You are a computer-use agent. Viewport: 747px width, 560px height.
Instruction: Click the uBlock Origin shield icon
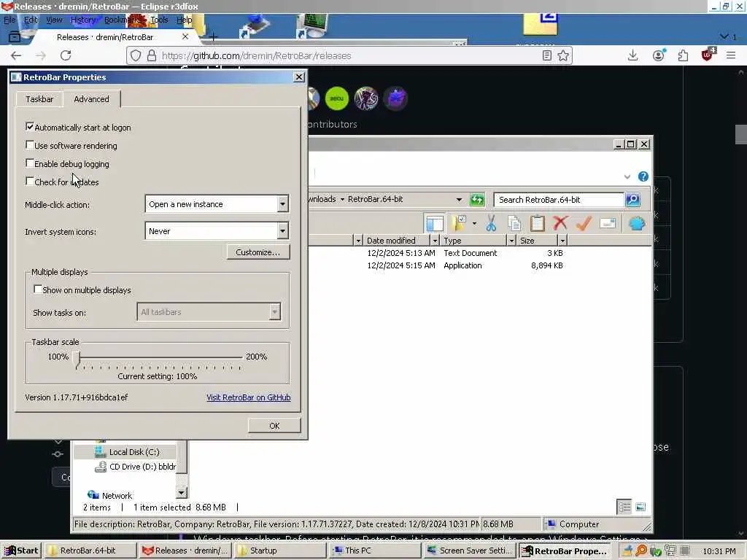[708, 55]
